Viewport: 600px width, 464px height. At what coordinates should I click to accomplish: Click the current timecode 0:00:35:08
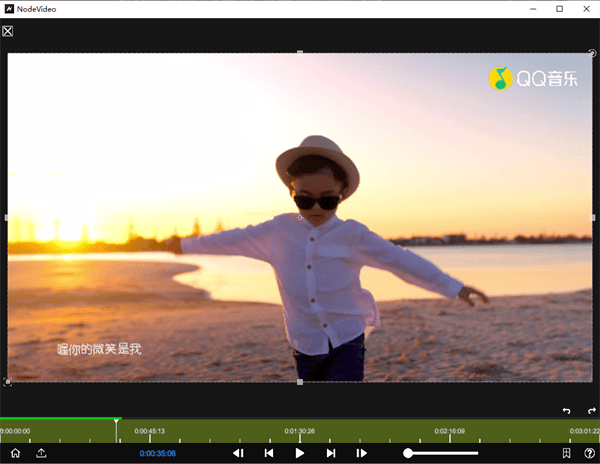tap(158, 453)
